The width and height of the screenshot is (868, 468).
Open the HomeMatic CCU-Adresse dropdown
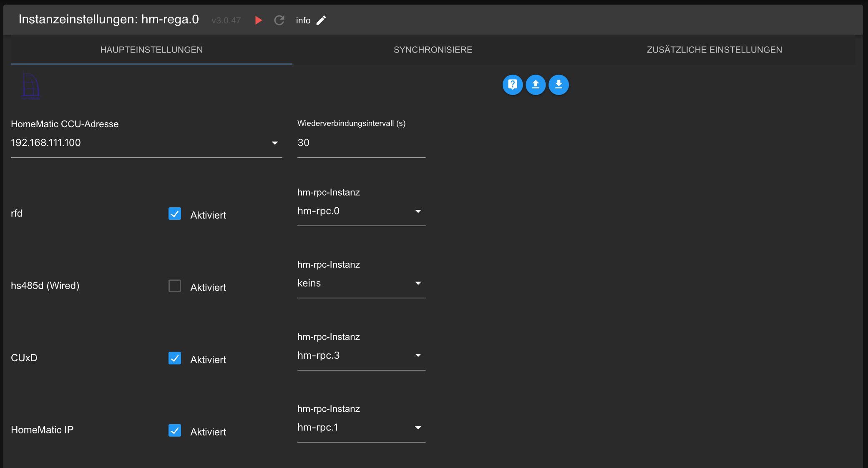coord(146,143)
